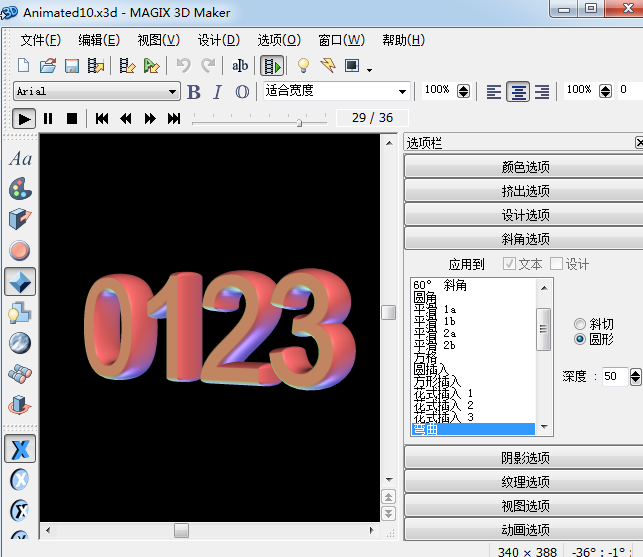Toggle bold text formatting
Image resolution: width=643 pixels, height=557 pixels.
coord(194,92)
